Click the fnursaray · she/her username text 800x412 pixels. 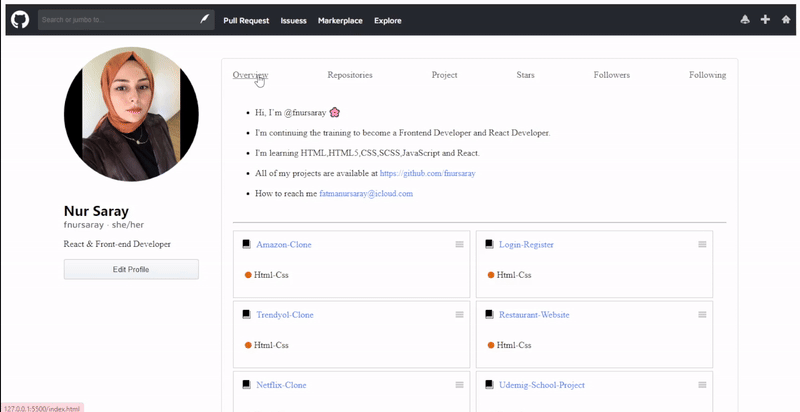(x=104, y=225)
